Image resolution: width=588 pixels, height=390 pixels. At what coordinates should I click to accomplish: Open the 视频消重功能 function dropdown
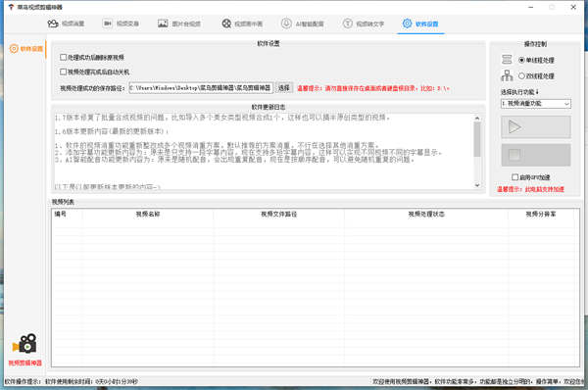[x=535, y=104]
